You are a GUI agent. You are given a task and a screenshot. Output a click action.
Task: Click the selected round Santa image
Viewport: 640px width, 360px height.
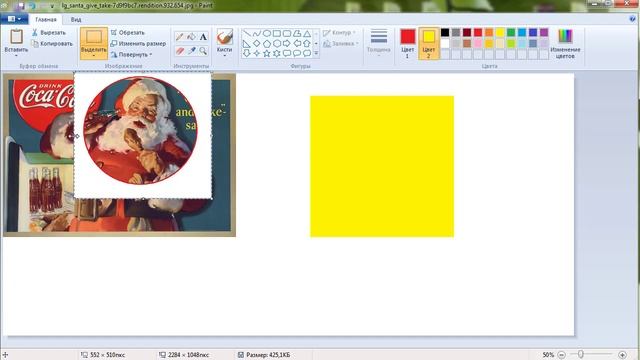point(140,131)
